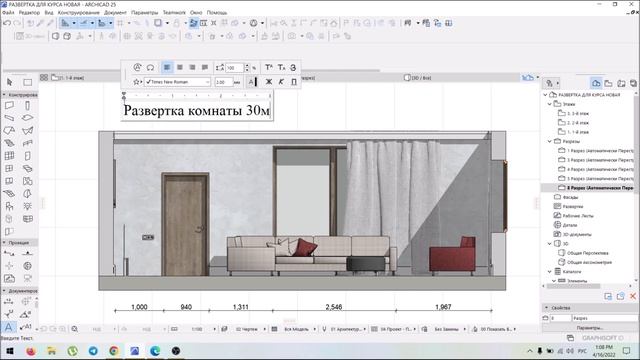Click the subscript text icon
Viewport: 640px width, 360px height.
coord(281,67)
